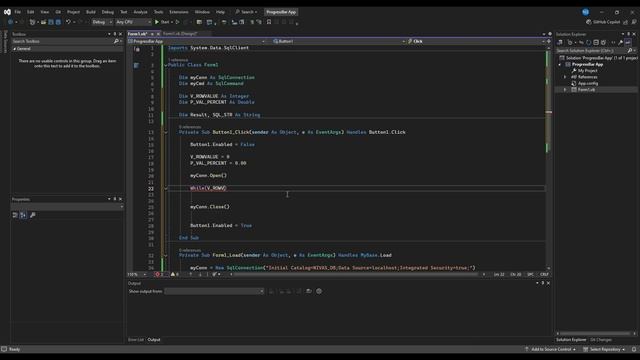Click the feedback icon in the top right

click(634, 22)
